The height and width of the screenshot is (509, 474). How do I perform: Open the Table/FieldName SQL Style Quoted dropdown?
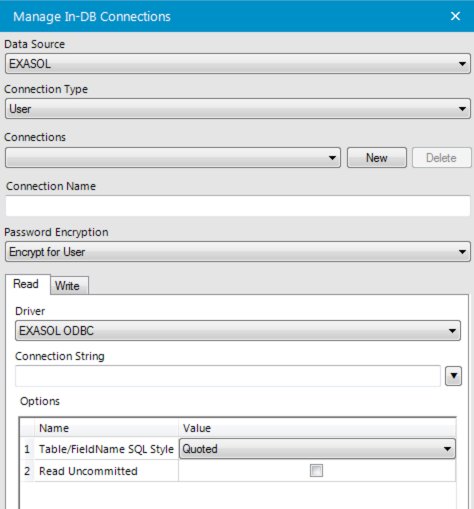coord(317,449)
